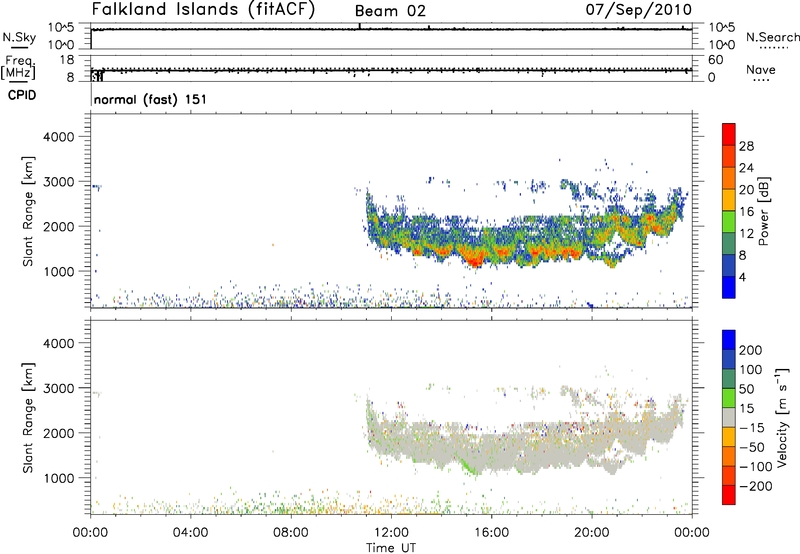Image resolution: width=800 pixels, height=554 pixels.
Task: Click the 'N.Search' legend label
Action: click(772, 37)
